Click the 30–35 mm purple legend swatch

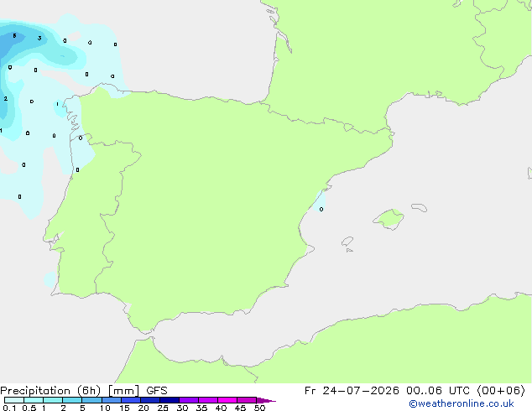[x=189, y=400]
